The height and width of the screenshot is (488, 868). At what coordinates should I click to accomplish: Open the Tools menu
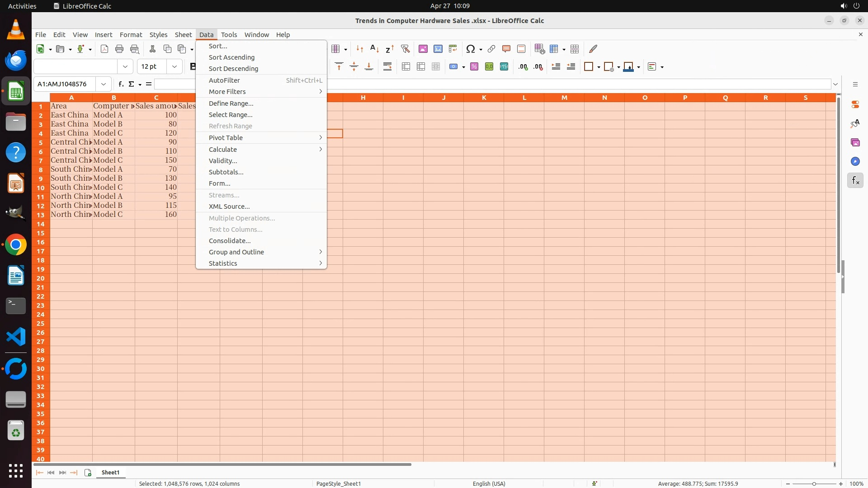click(229, 35)
